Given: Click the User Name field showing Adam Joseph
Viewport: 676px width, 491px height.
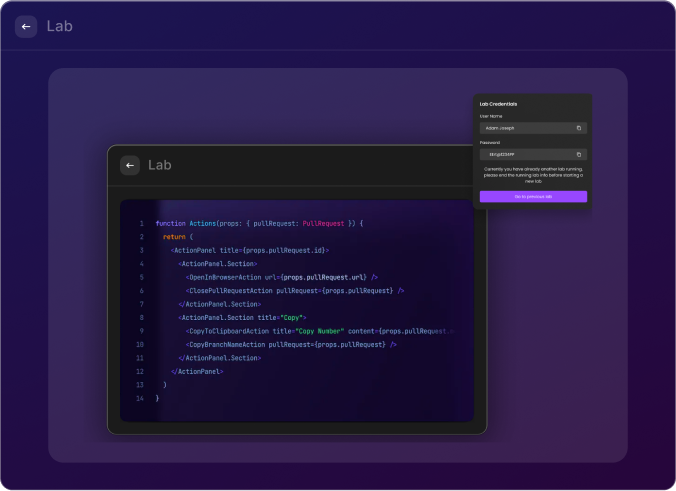Looking at the screenshot, I should (x=525, y=128).
